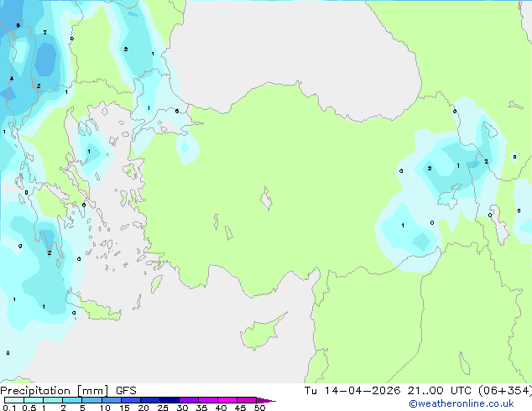Viewport: 532px width, 411px height.
Task: Click the 0.5–1 mm legend color swatch
Action: pos(34,400)
